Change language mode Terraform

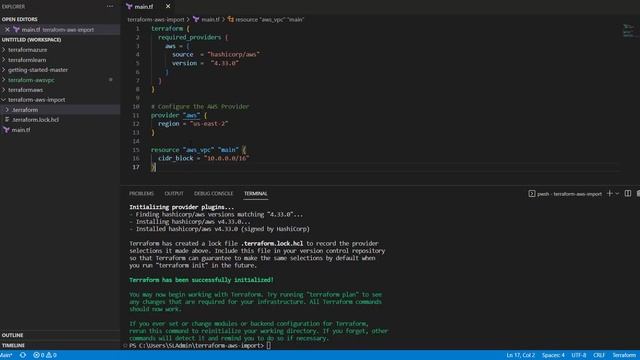624,355
